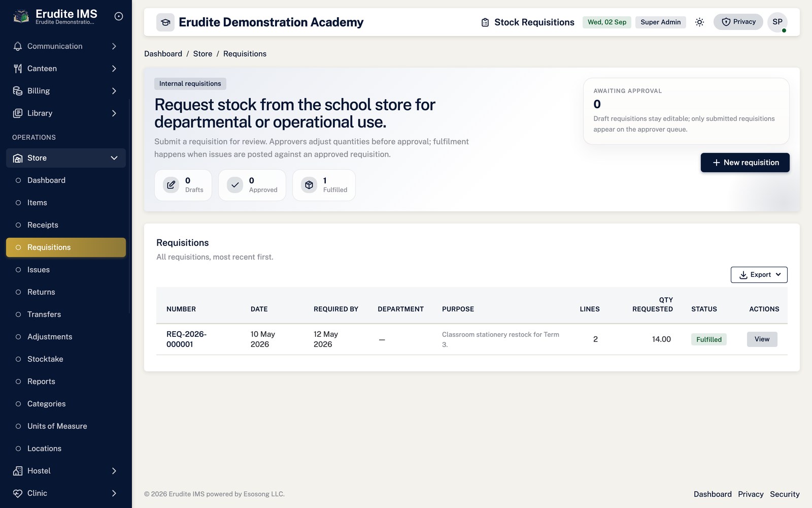Click the Library book icon
Viewport: 812px width, 508px height.
(18, 113)
